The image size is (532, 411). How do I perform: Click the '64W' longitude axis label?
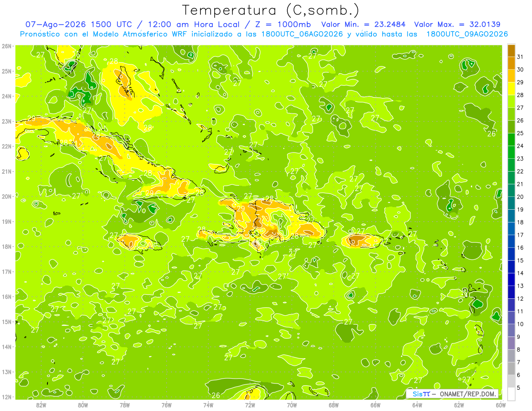coord(417,405)
